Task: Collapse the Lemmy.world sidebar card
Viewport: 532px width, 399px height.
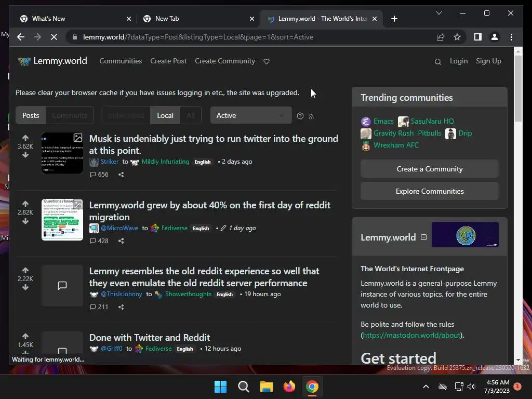Action: point(423,237)
